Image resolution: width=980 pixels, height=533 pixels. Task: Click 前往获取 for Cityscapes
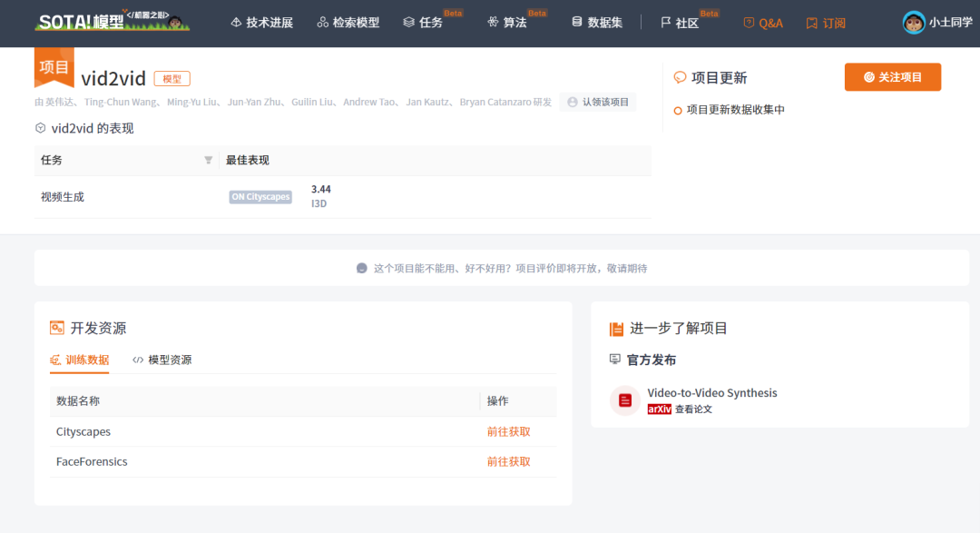pyautogui.click(x=509, y=431)
